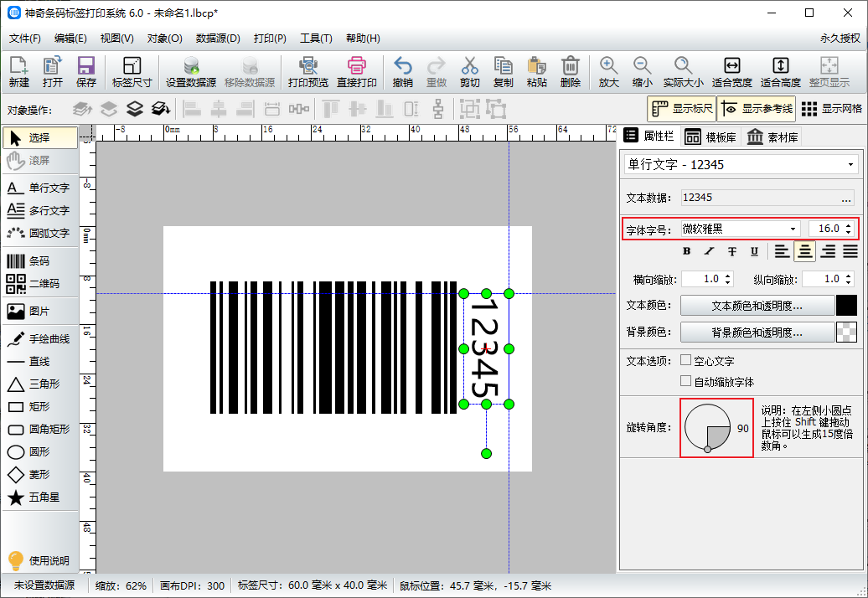Click the 永久授权 label
Screen dimensions: 868x598
click(840, 39)
